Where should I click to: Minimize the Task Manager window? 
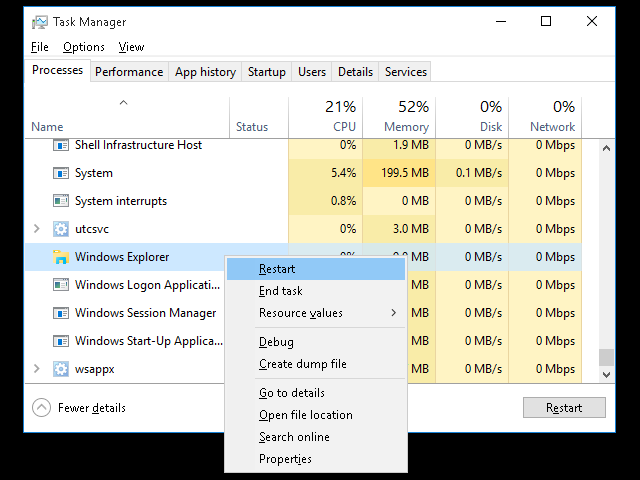[x=501, y=22]
